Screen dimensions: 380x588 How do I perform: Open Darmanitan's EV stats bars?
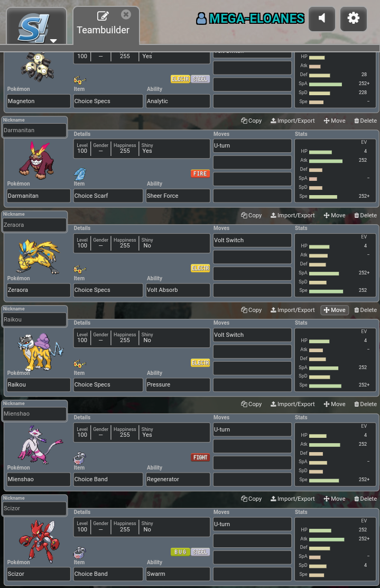(x=335, y=171)
